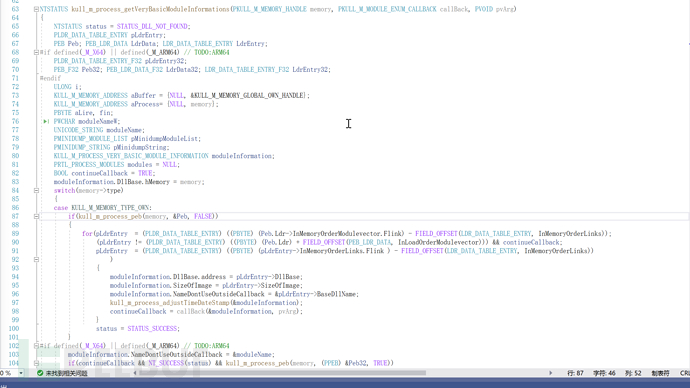The image size is (690, 388).
Task: Collapse the for-loop body at line 92
Action: [37, 260]
